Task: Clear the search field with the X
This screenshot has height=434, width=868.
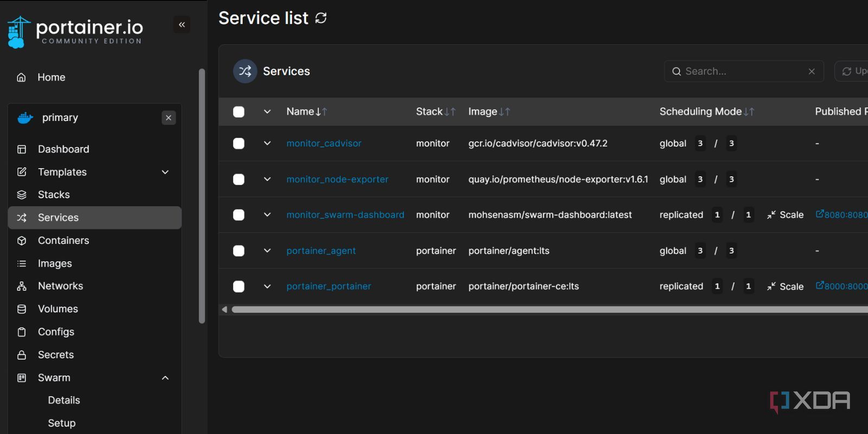Action: 812,72
